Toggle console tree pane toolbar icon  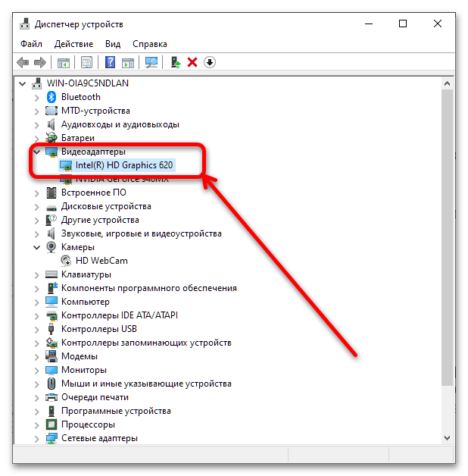(x=64, y=63)
